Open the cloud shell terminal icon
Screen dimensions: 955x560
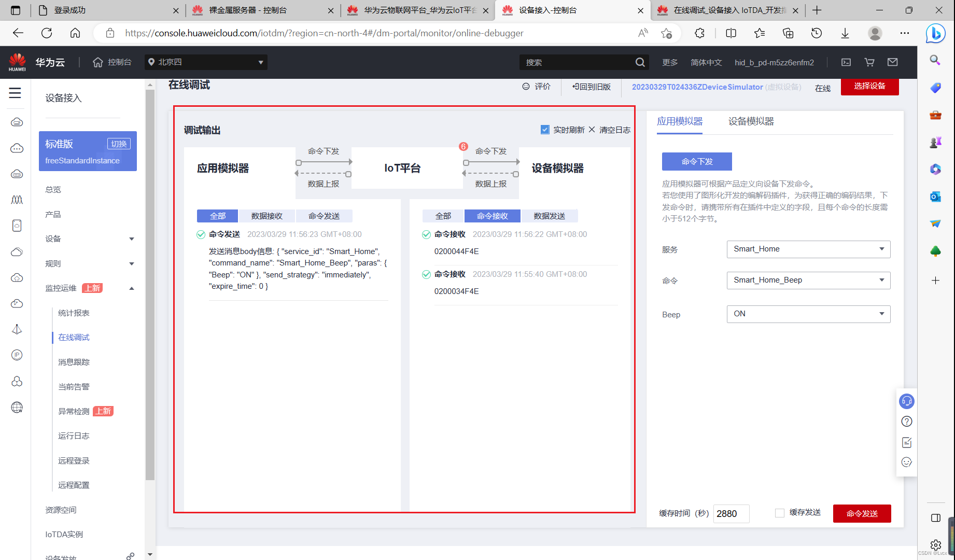(846, 62)
